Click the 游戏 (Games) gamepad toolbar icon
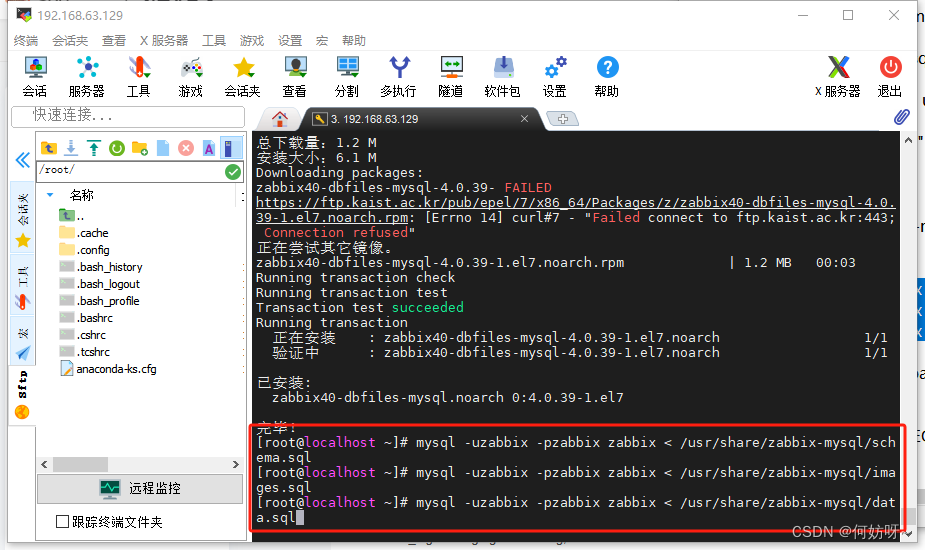Screen dimensions: 925x550 [x=191, y=77]
